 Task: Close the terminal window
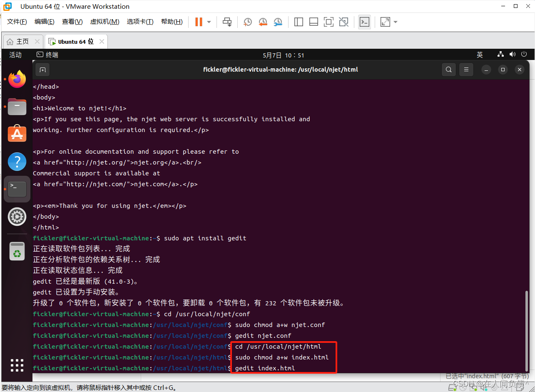(x=519, y=70)
